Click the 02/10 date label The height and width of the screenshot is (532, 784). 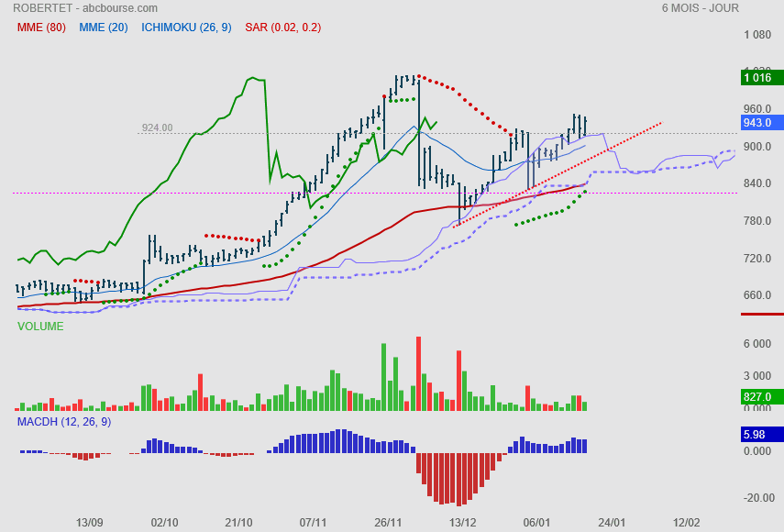pos(164,523)
